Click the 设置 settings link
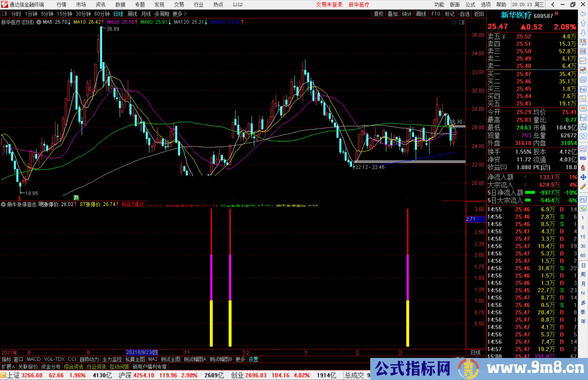 (x=253, y=359)
